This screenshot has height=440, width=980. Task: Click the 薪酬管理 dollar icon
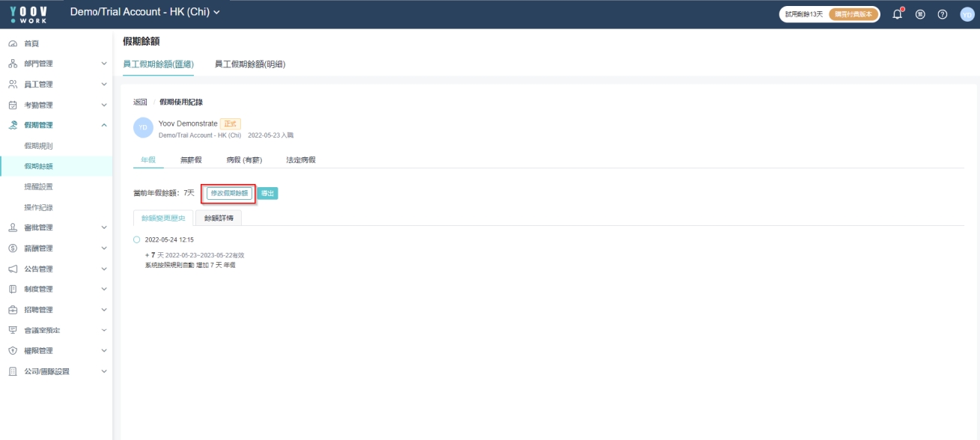tap(13, 248)
